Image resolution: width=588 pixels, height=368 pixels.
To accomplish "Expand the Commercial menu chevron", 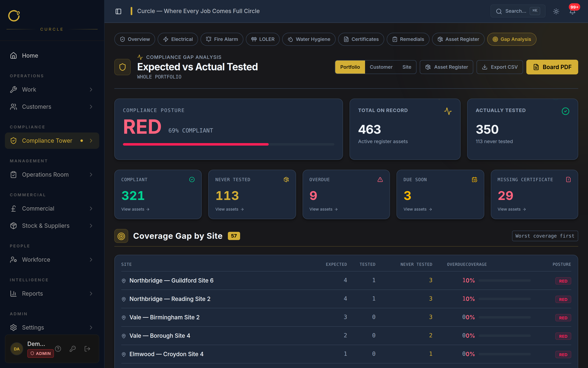I will click(91, 209).
